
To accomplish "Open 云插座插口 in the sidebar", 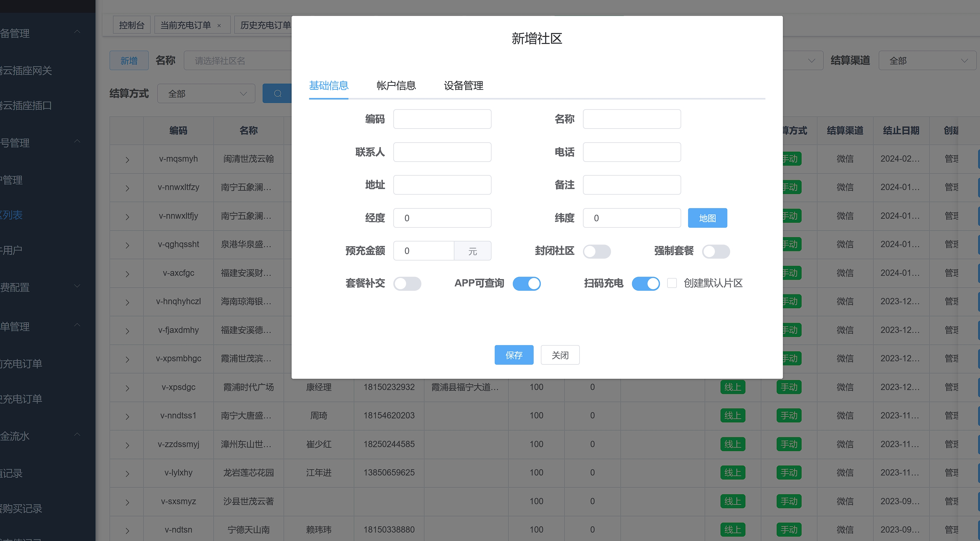I will (26, 105).
